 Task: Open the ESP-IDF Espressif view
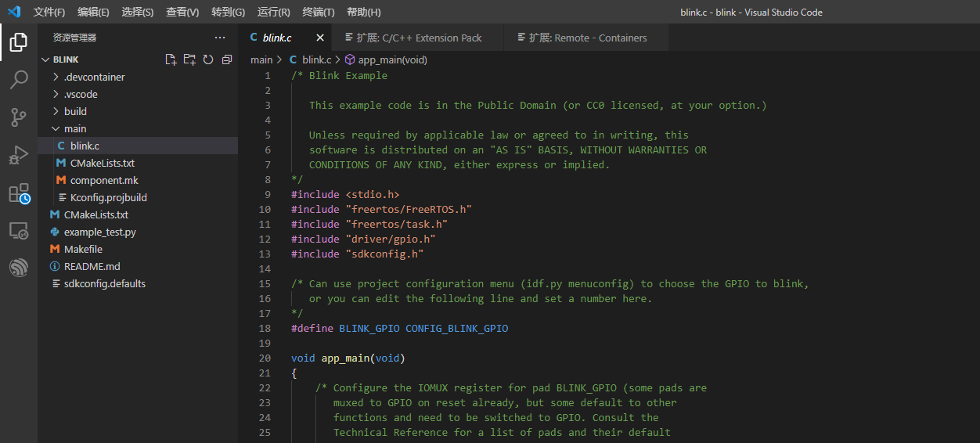[19, 268]
